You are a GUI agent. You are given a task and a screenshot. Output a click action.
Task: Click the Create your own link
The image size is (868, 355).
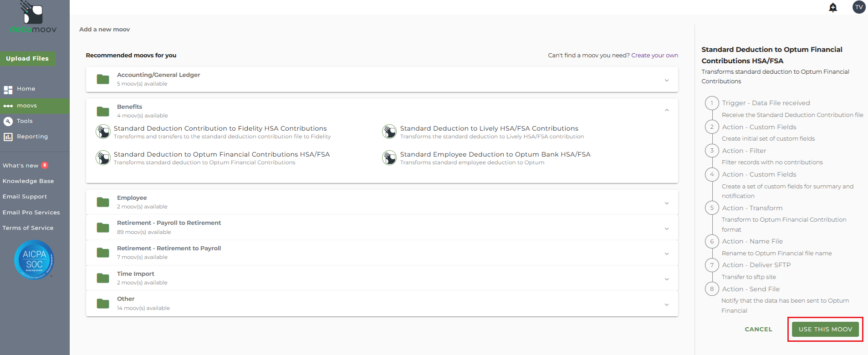(x=654, y=56)
